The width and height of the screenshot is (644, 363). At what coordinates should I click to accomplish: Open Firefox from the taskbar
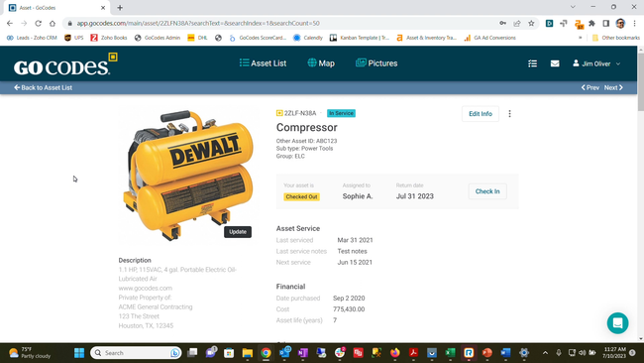(x=394, y=353)
